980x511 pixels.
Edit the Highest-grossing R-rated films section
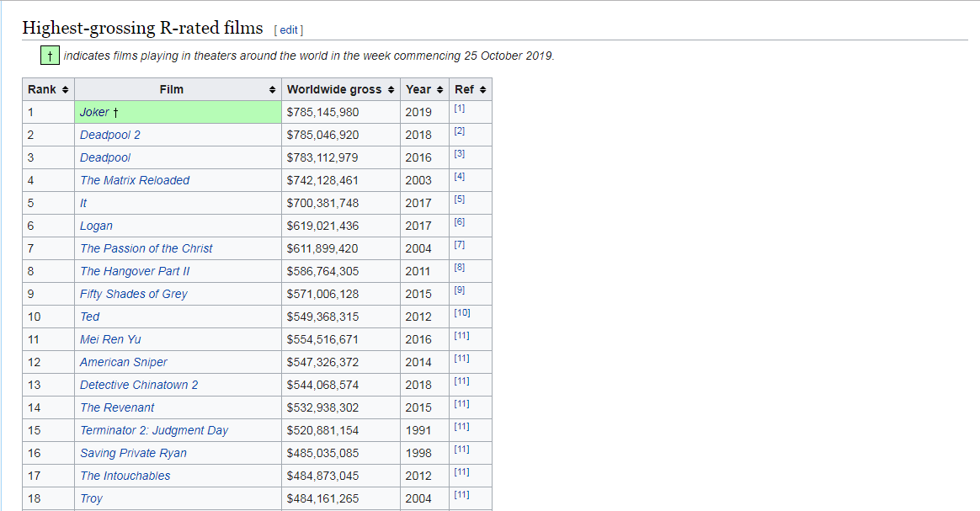(289, 30)
